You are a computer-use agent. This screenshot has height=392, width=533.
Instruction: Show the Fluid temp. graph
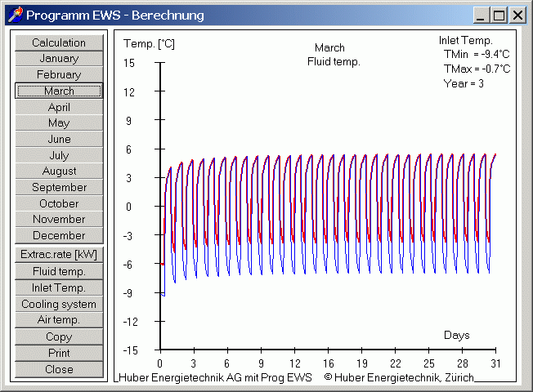[x=59, y=271]
